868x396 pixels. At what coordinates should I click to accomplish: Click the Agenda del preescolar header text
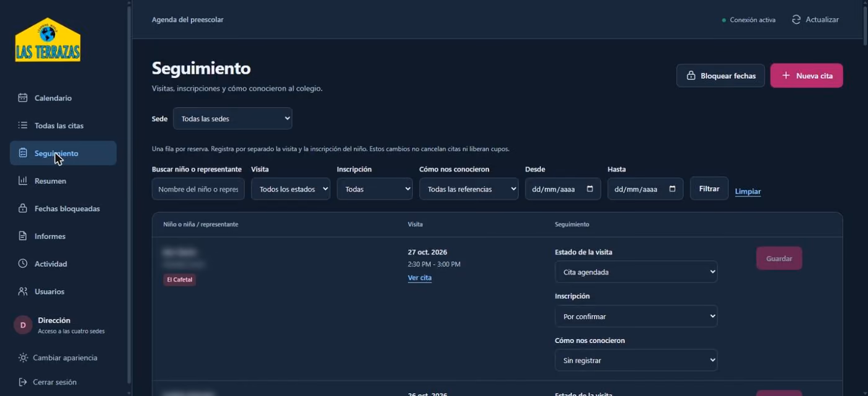[187, 20]
